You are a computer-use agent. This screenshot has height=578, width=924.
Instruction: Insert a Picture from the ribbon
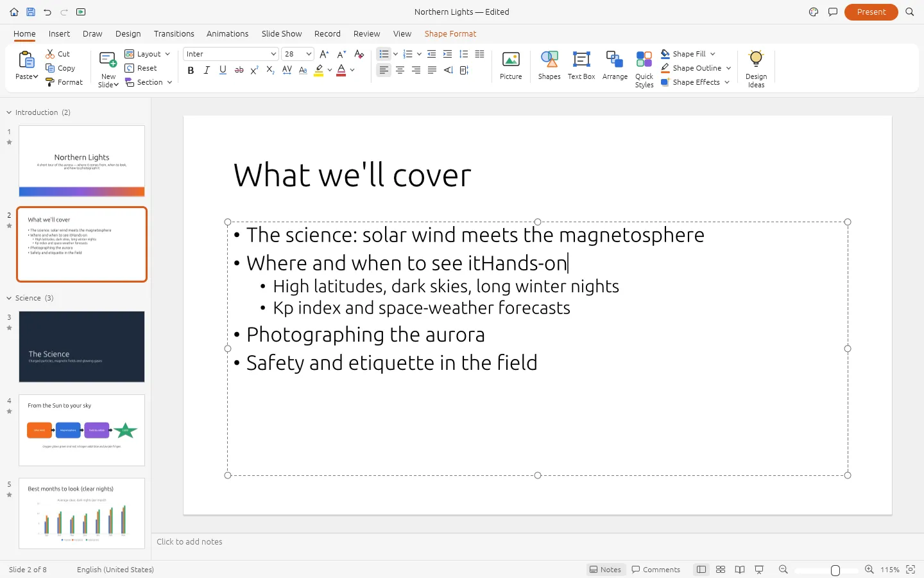tap(511, 66)
